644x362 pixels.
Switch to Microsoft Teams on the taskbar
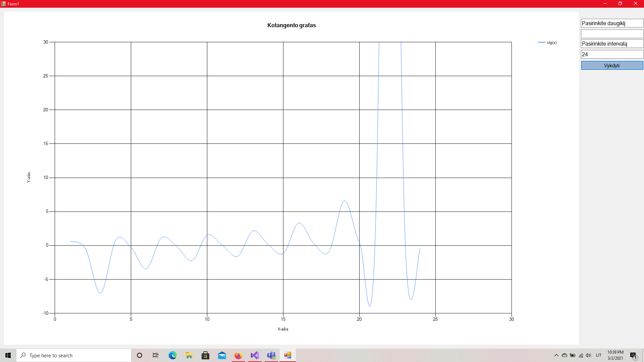click(271, 355)
